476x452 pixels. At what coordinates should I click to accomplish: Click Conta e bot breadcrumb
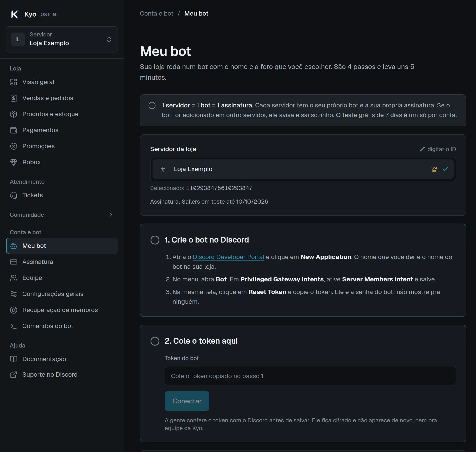[157, 14]
